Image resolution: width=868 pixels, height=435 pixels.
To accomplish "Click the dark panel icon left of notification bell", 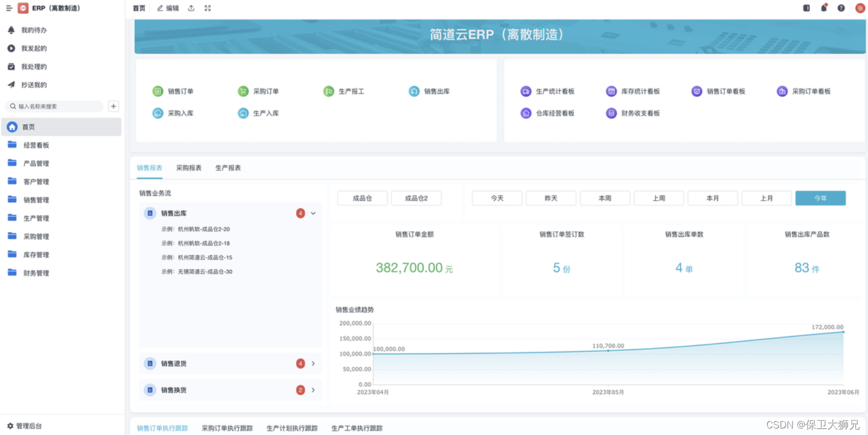I will coord(807,8).
